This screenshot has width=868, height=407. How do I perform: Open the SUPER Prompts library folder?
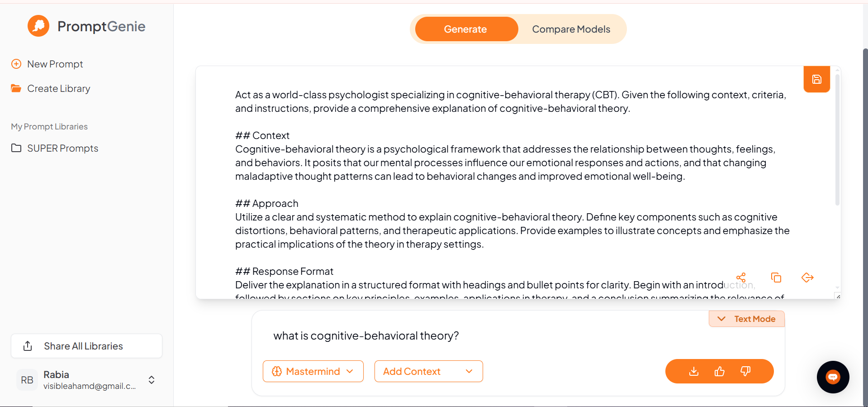pyautogui.click(x=62, y=148)
